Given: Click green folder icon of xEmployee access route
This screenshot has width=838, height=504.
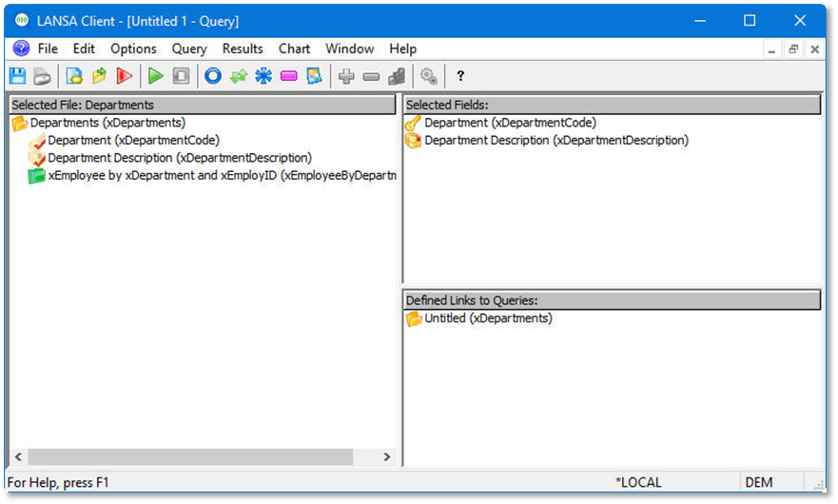Looking at the screenshot, I should 36,176.
